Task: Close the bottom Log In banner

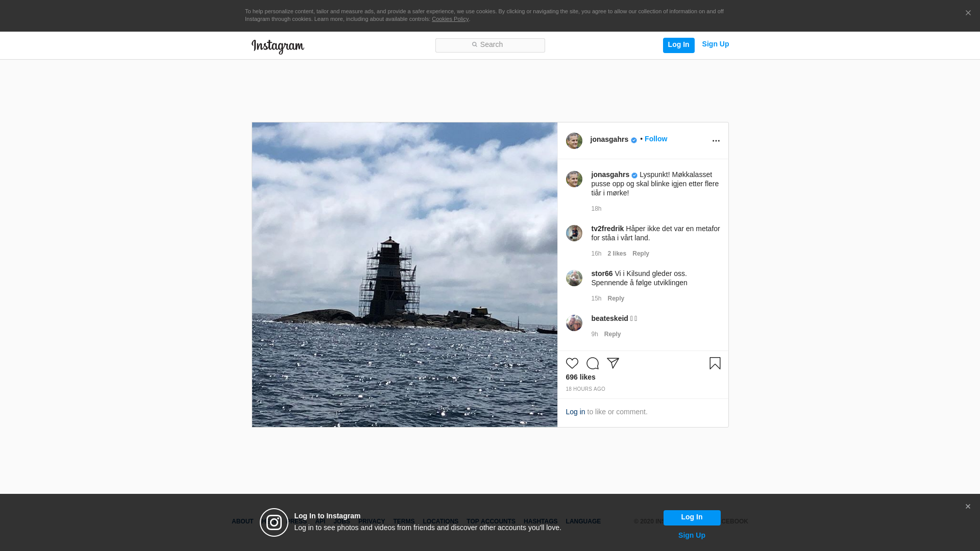Action: click(x=968, y=507)
